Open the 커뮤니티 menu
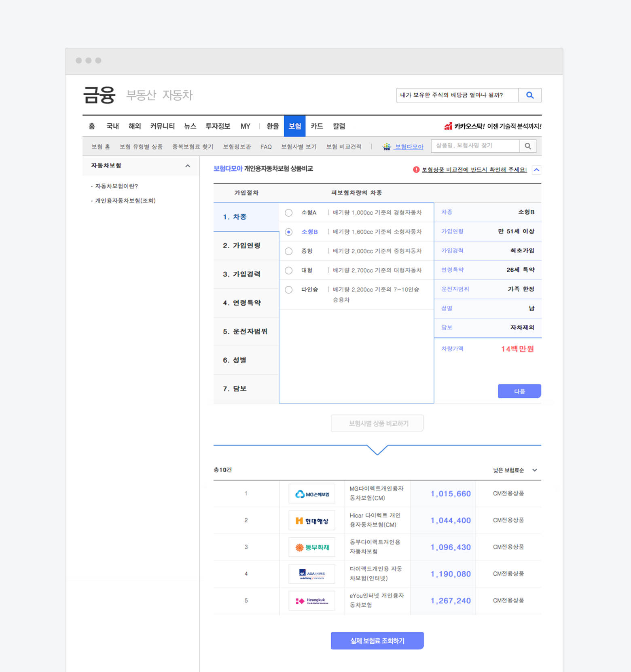The height and width of the screenshot is (672, 631). (x=162, y=126)
